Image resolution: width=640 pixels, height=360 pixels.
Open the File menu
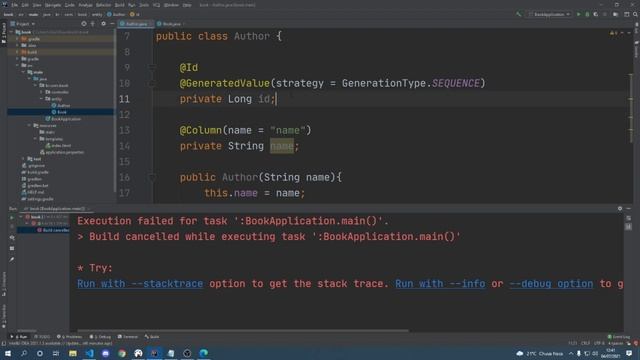pos(15,5)
